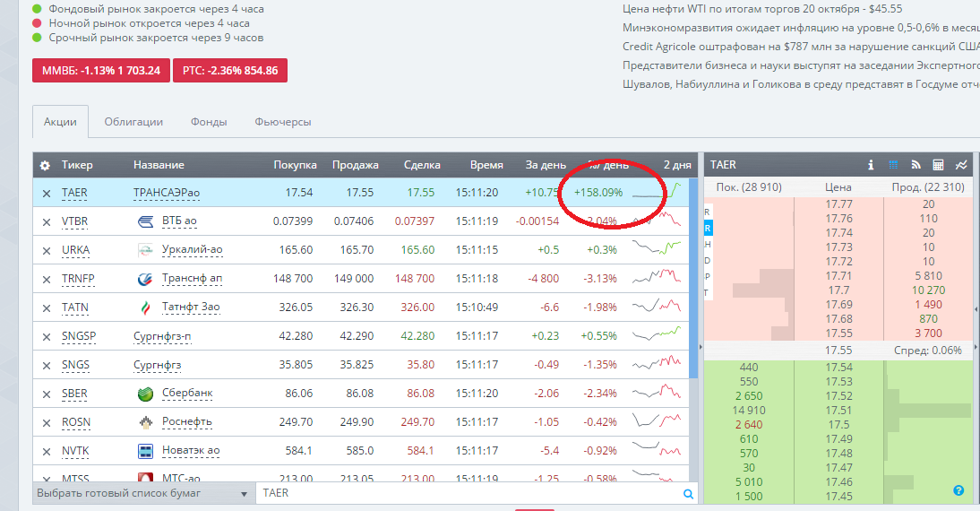
Task: Open the WTI oil price news headline
Action: (x=762, y=9)
